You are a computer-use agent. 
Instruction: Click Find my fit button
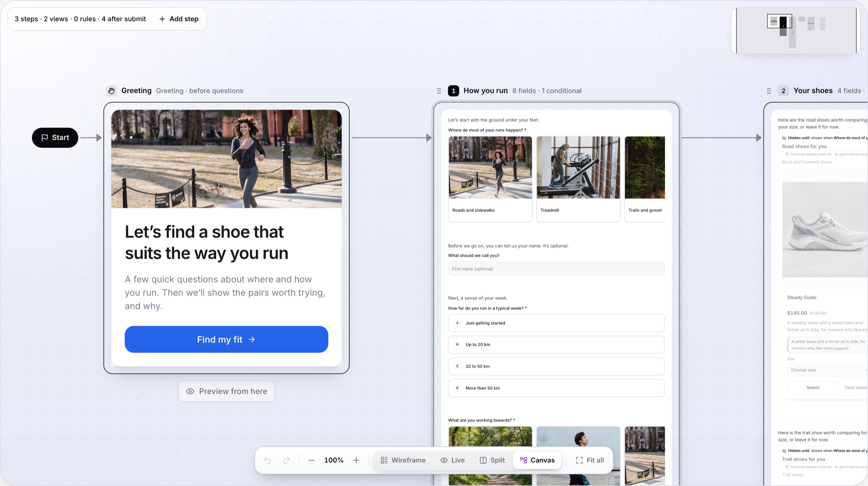point(226,339)
